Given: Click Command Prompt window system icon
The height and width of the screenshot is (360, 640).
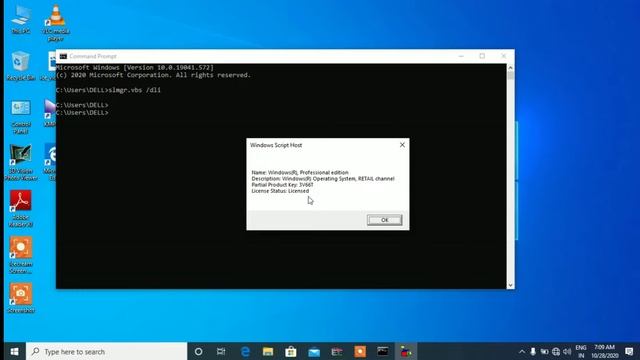Looking at the screenshot, I should coord(63,56).
